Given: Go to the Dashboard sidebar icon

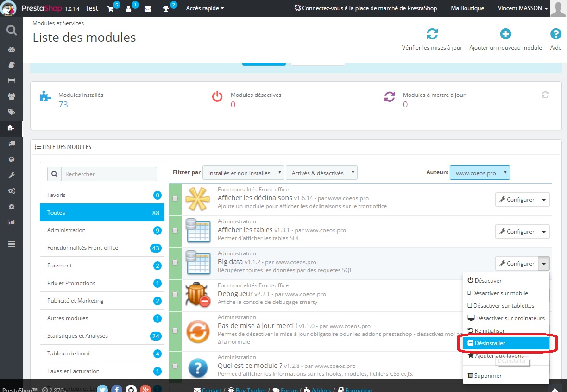Looking at the screenshot, I should [x=12, y=50].
